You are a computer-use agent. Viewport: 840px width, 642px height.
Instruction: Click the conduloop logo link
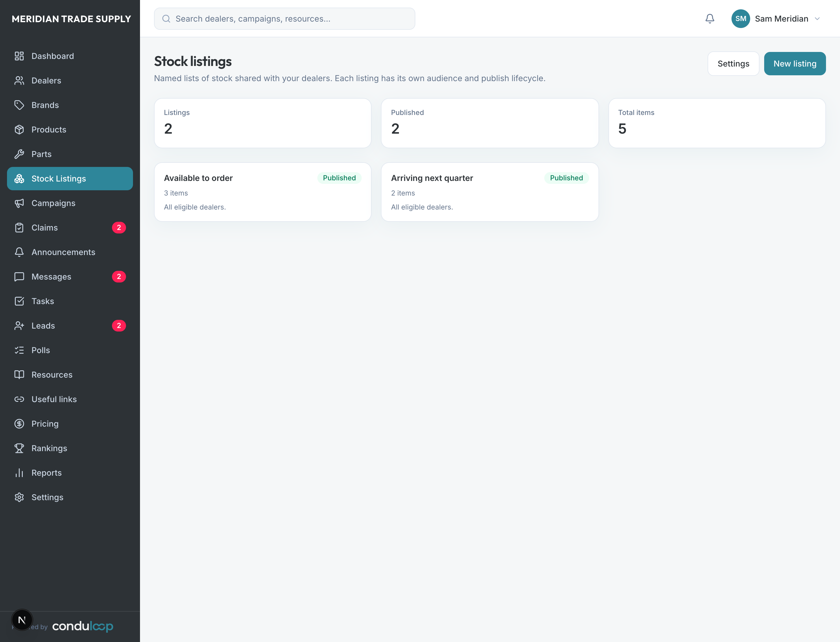(x=83, y=626)
